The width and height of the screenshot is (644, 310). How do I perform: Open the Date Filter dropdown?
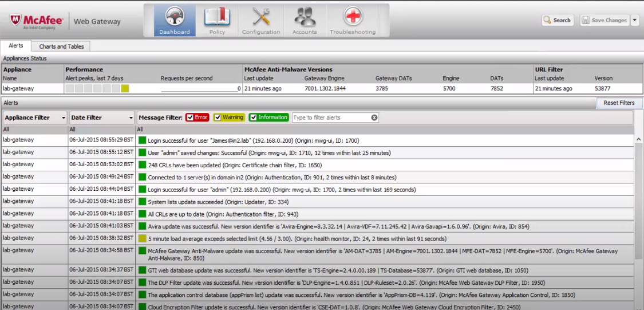pos(102,117)
